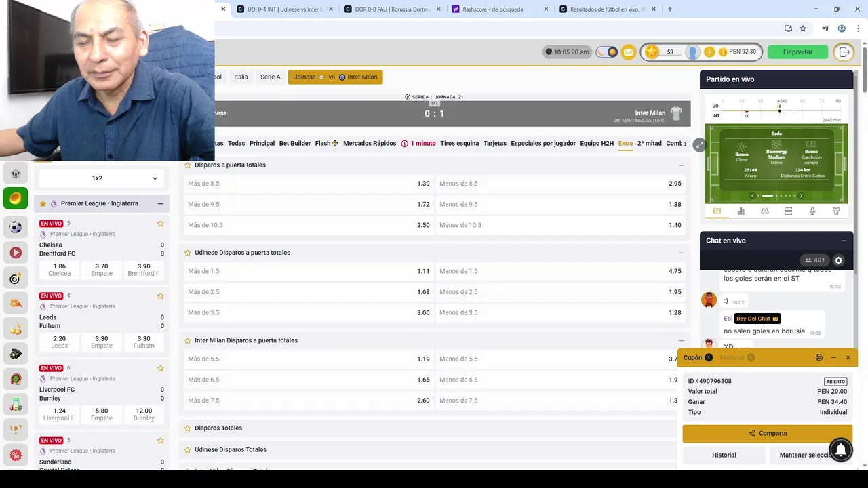The width and height of the screenshot is (868, 488).
Task: Open the lineups people icon in live match
Action: click(765, 211)
